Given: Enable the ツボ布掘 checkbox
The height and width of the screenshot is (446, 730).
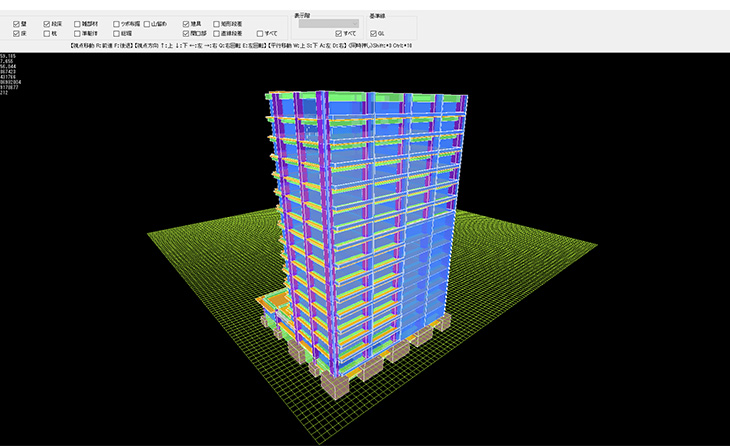Looking at the screenshot, I should 116,22.
